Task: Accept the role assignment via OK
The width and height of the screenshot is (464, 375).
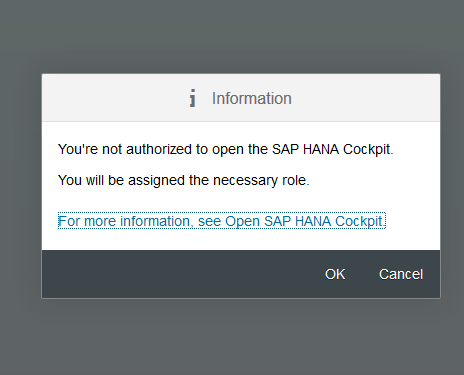Action: [335, 274]
